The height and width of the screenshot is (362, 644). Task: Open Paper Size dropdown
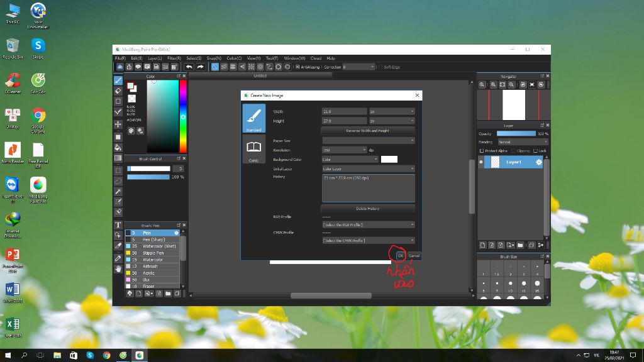coord(369,140)
